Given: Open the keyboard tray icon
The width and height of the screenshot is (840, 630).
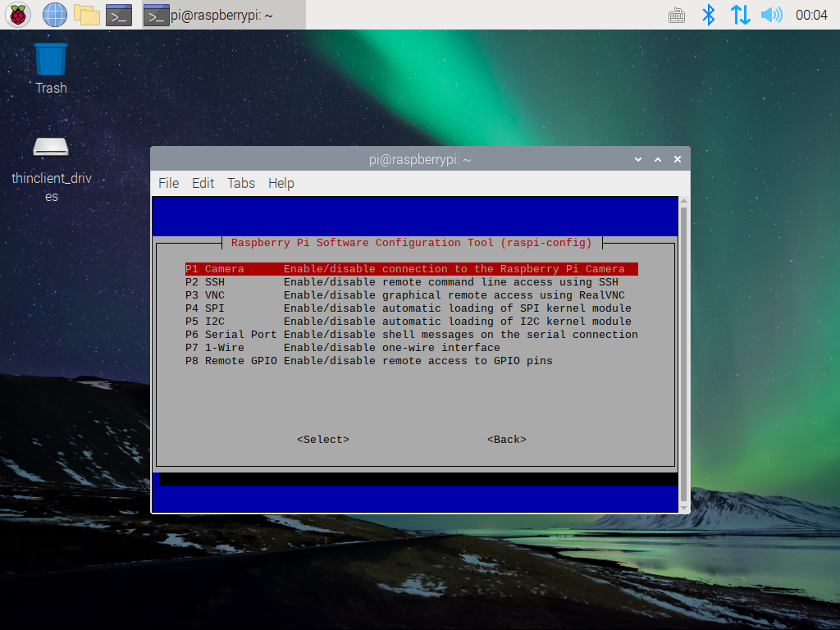Looking at the screenshot, I should 677,15.
